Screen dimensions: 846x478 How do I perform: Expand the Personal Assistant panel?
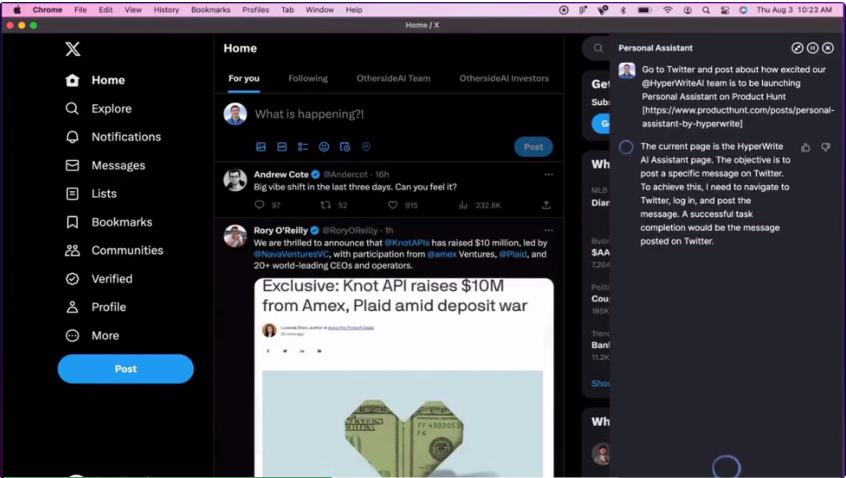(x=797, y=48)
